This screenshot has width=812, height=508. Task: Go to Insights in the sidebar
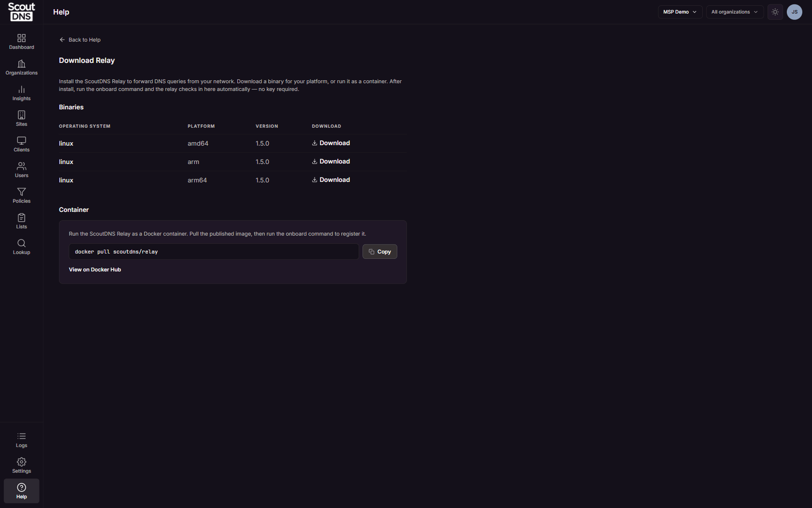[21, 93]
